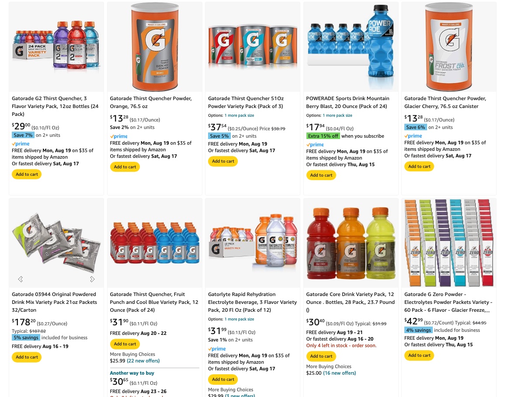Click prime badge under Gatorlyte Rapid Rehydration
Image resolution: width=532 pixels, height=397 pixels.
tap(217, 349)
